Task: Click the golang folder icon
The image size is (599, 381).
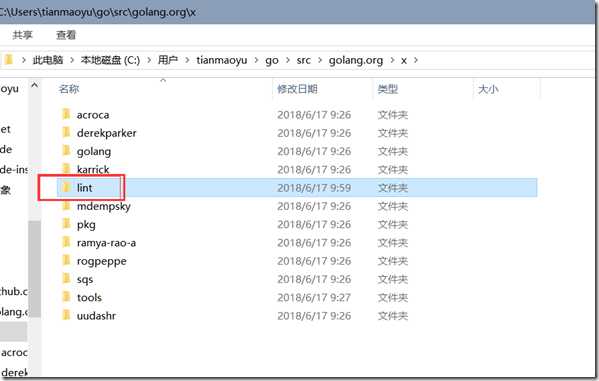Action: pos(66,151)
